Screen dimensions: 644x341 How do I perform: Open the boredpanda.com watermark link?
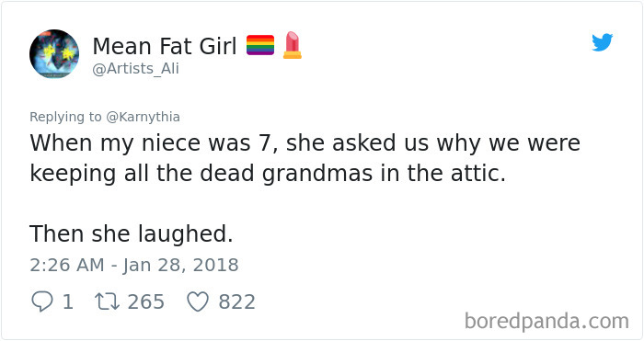click(x=546, y=321)
